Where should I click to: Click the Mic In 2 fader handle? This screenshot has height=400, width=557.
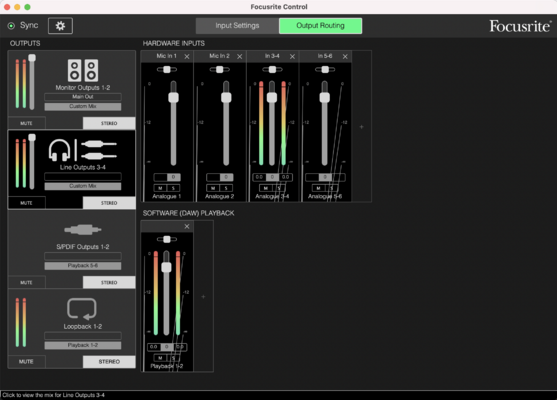pyautogui.click(x=226, y=97)
